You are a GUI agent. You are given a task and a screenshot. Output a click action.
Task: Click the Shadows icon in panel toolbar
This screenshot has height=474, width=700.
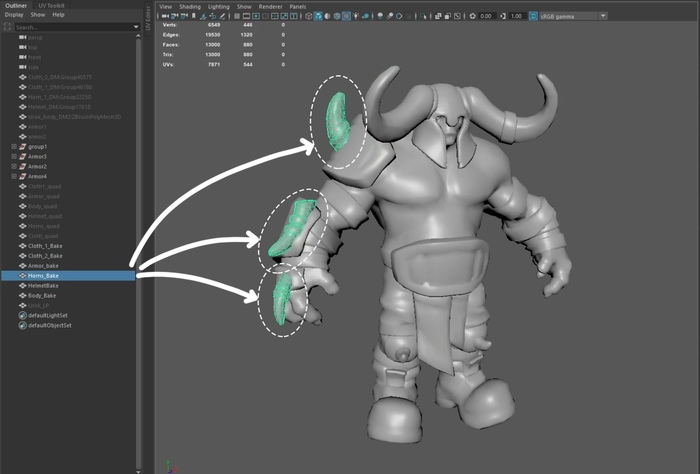pyautogui.click(x=365, y=16)
